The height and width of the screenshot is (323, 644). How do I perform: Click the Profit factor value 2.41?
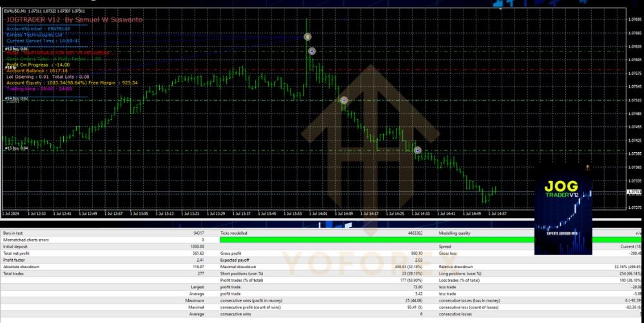click(x=200, y=260)
